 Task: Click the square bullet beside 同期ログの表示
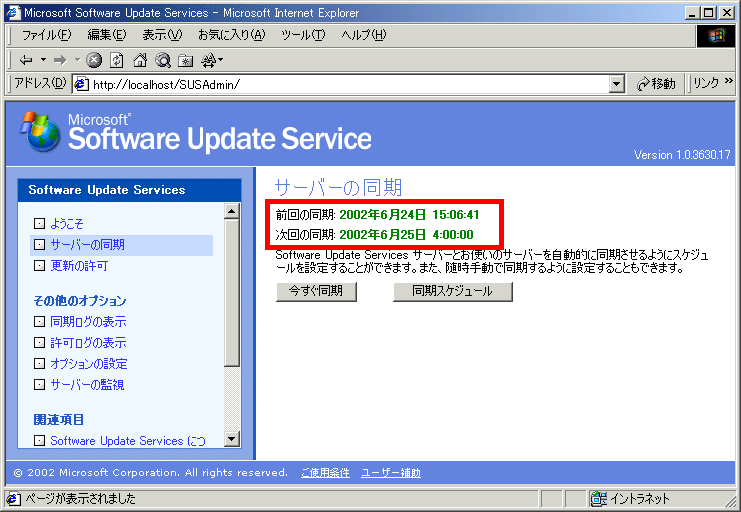tap(40, 321)
